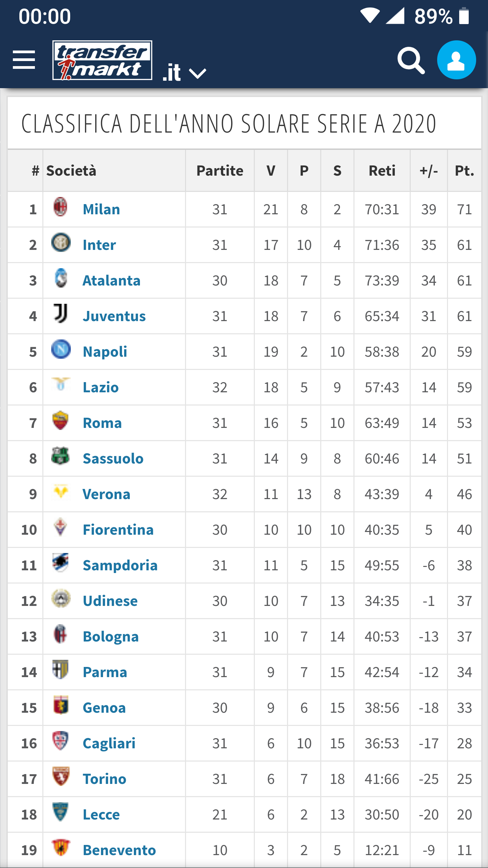
Task: Open the search magnifier icon
Action: pyautogui.click(x=411, y=60)
